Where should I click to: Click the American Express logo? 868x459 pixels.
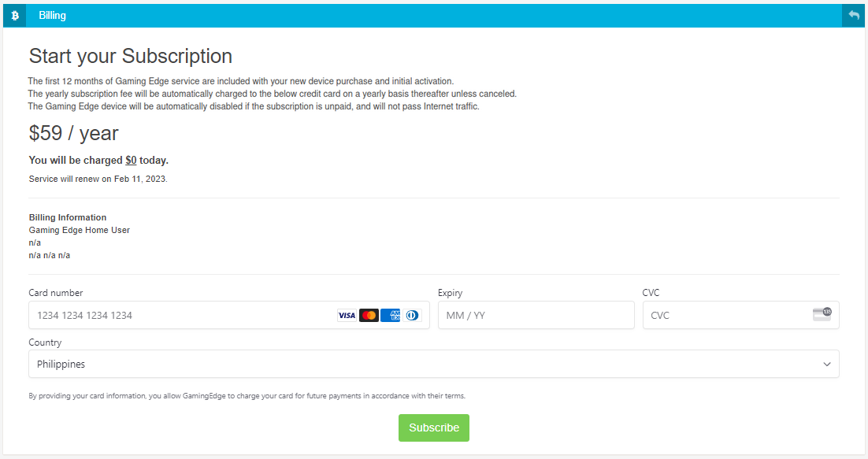point(390,315)
